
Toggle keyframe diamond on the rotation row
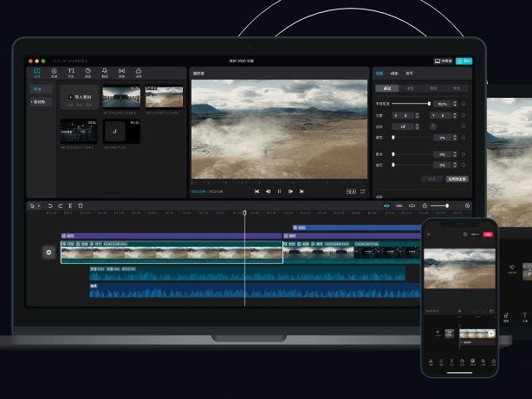pyautogui.click(x=464, y=126)
